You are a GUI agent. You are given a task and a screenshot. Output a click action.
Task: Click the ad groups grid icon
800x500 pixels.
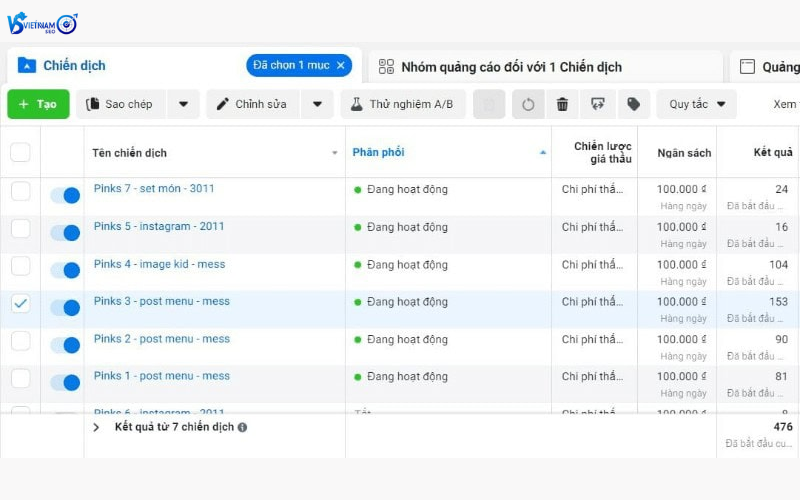(x=386, y=67)
